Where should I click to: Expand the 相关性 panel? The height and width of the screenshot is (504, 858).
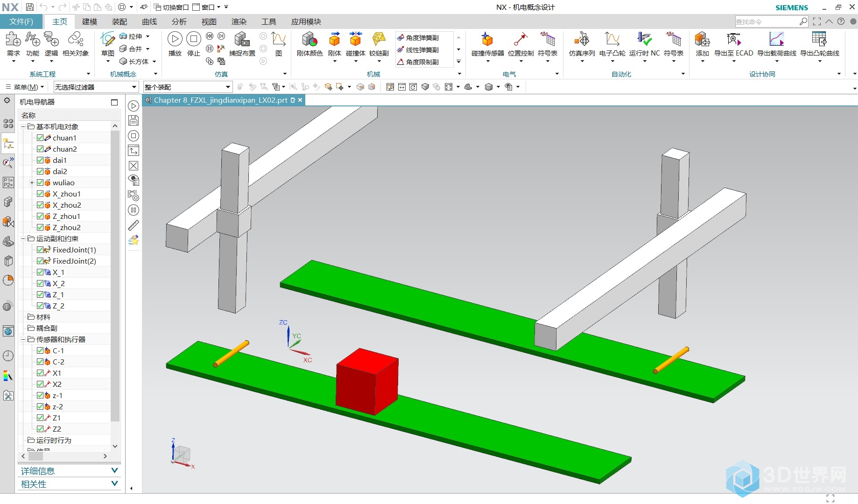coord(69,484)
